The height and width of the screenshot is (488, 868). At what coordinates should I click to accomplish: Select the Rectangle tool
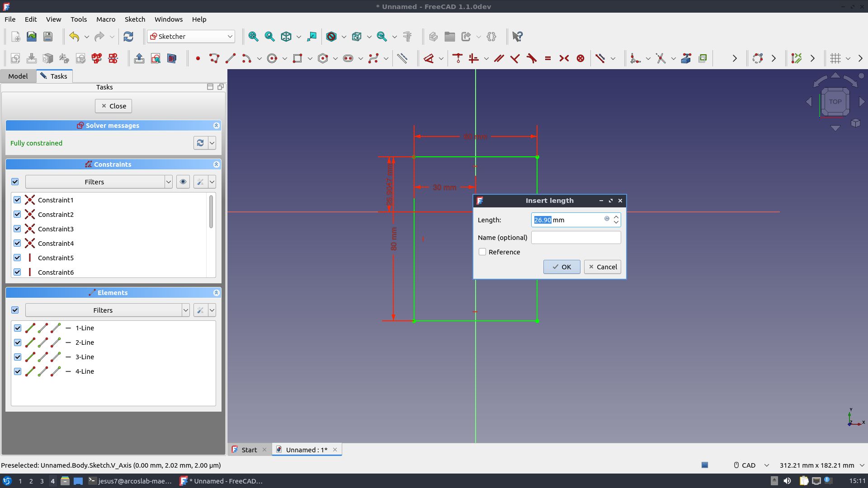[297, 58]
